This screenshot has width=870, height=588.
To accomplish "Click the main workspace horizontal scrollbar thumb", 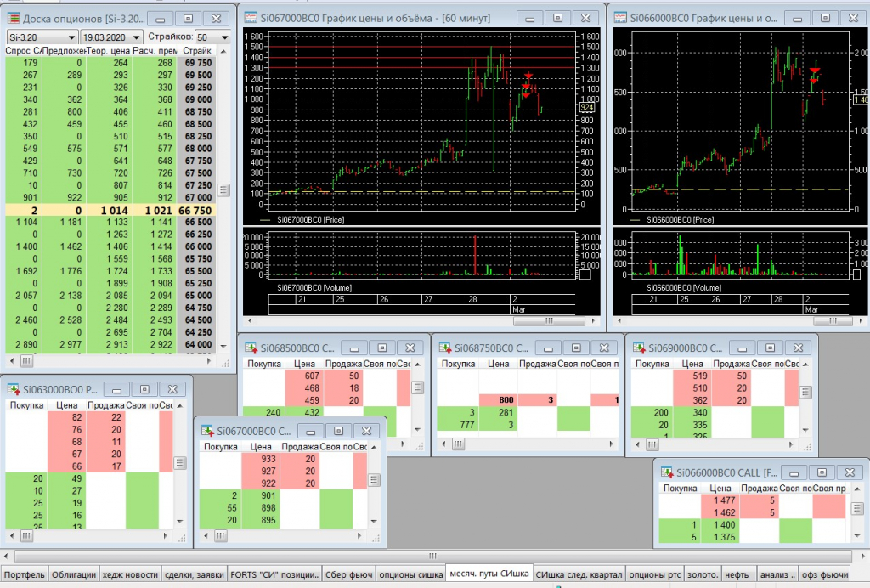I will click(x=432, y=556).
